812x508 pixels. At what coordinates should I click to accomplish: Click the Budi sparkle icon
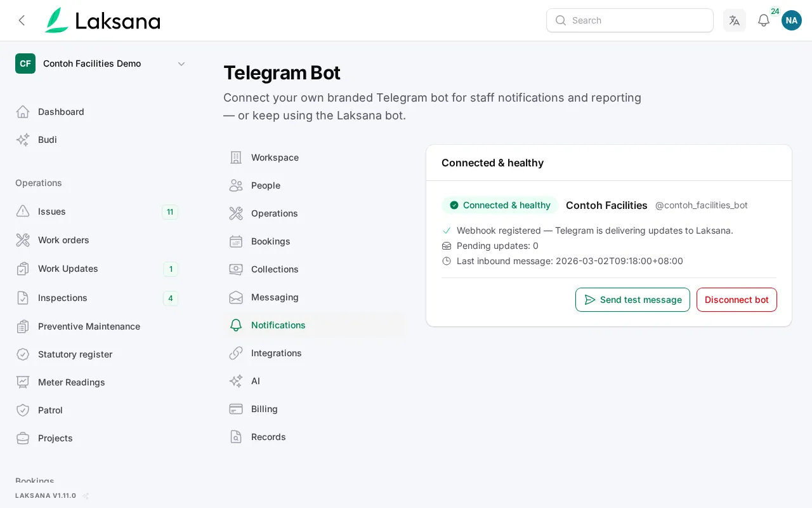[x=23, y=140]
